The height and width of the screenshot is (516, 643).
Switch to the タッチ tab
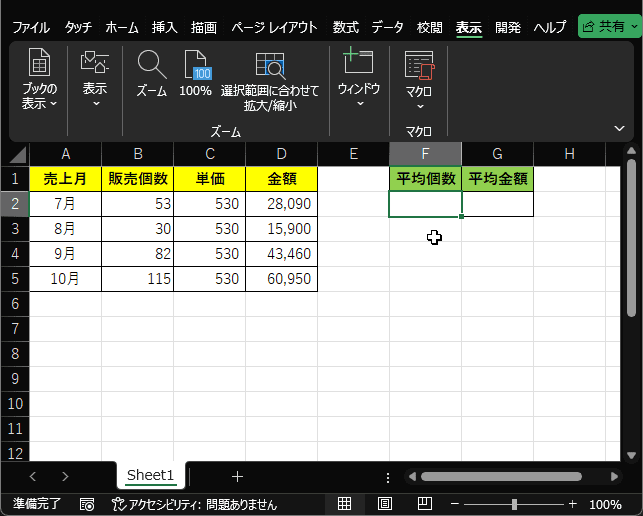point(78,27)
